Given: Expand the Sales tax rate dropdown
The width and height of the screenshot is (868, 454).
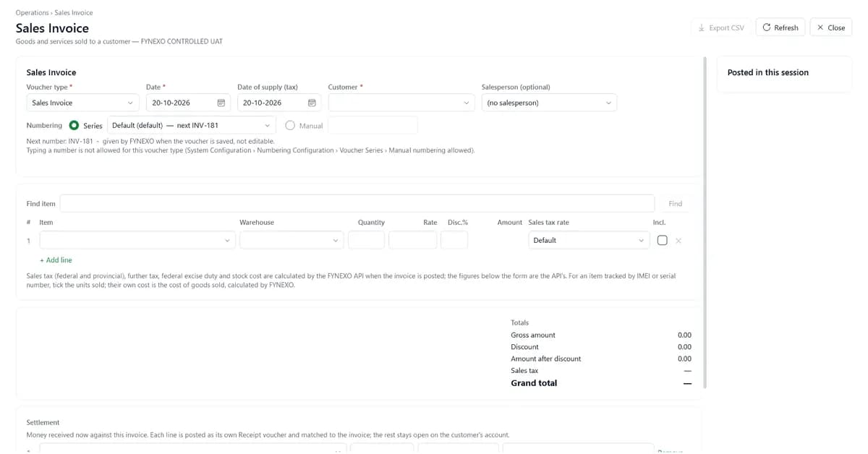Looking at the screenshot, I should (589, 240).
